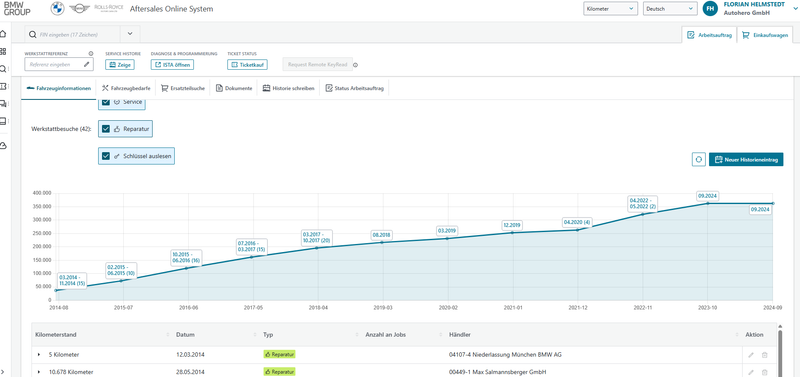
Task: Click the sidebar magnifier search icon
Action: pyautogui.click(x=3, y=69)
